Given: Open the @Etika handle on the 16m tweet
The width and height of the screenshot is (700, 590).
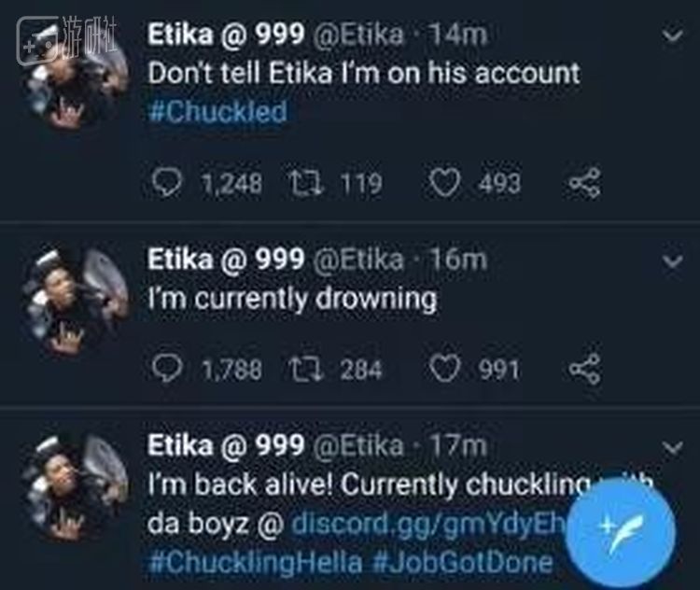Looking at the screenshot, I should click(x=361, y=259).
